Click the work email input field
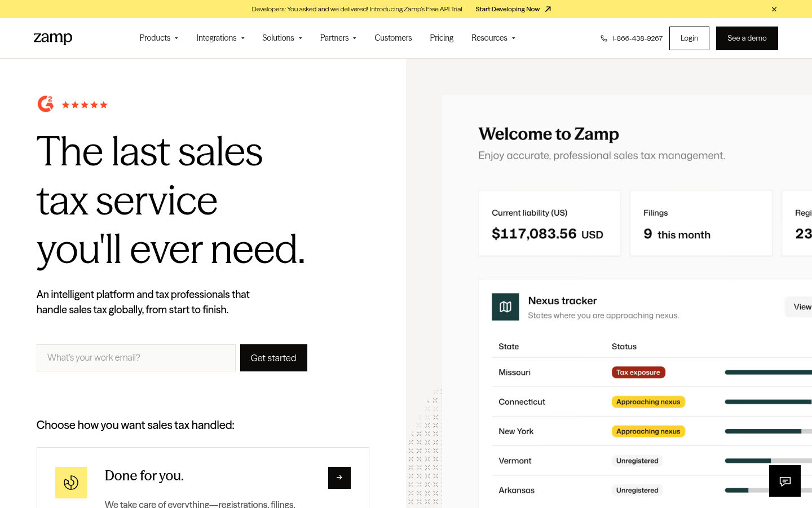 [x=136, y=358]
